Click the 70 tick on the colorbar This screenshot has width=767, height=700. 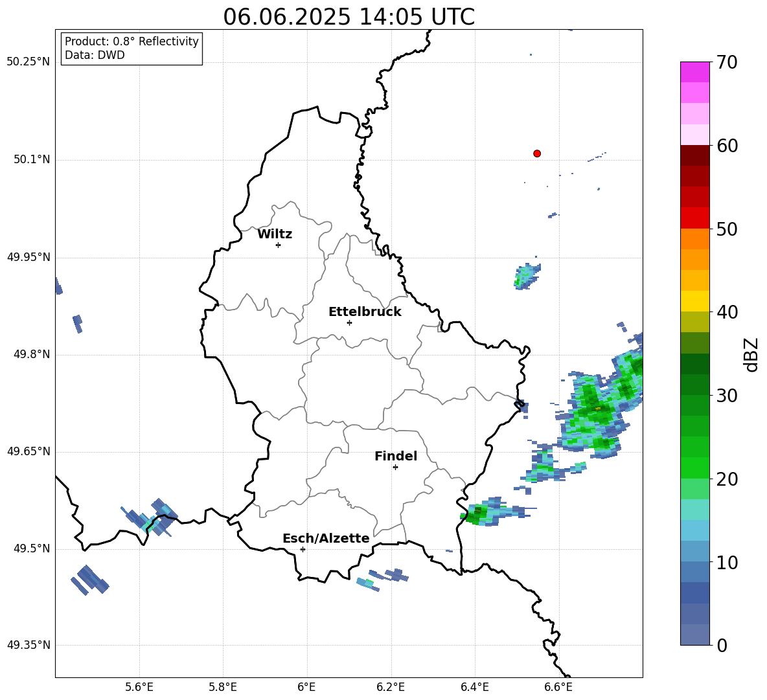[x=726, y=63]
